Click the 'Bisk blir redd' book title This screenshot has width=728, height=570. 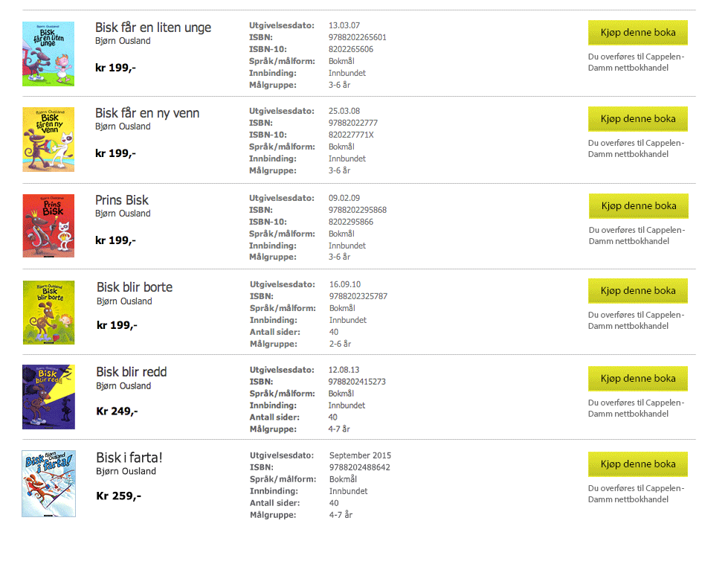pyautogui.click(x=132, y=372)
